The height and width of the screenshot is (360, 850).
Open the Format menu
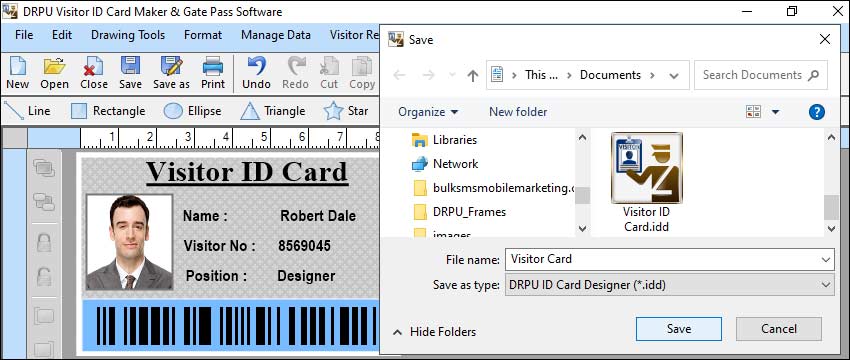pos(203,35)
